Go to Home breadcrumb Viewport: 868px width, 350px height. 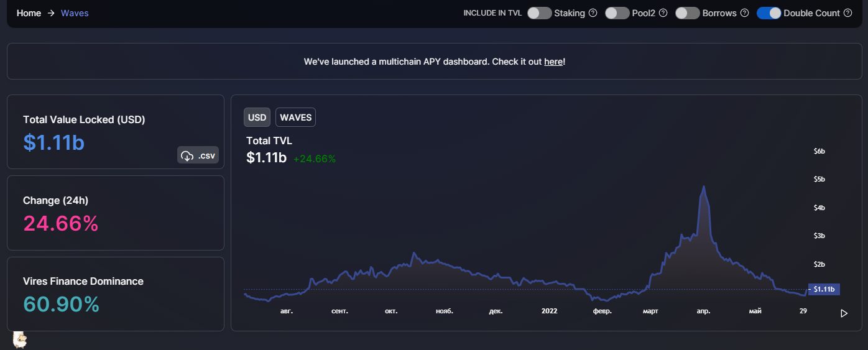coord(29,13)
